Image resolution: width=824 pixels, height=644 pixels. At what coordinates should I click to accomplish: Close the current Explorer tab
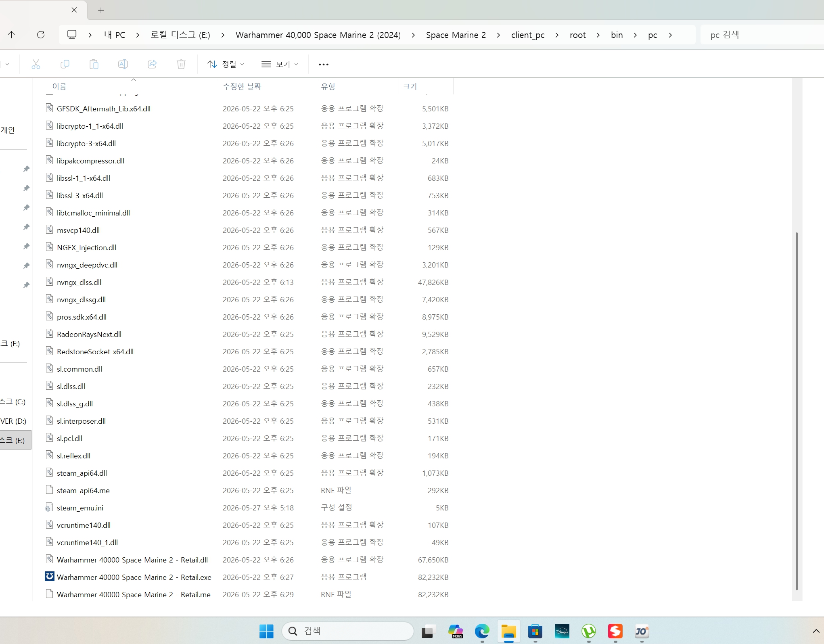[x=74, y=10]
